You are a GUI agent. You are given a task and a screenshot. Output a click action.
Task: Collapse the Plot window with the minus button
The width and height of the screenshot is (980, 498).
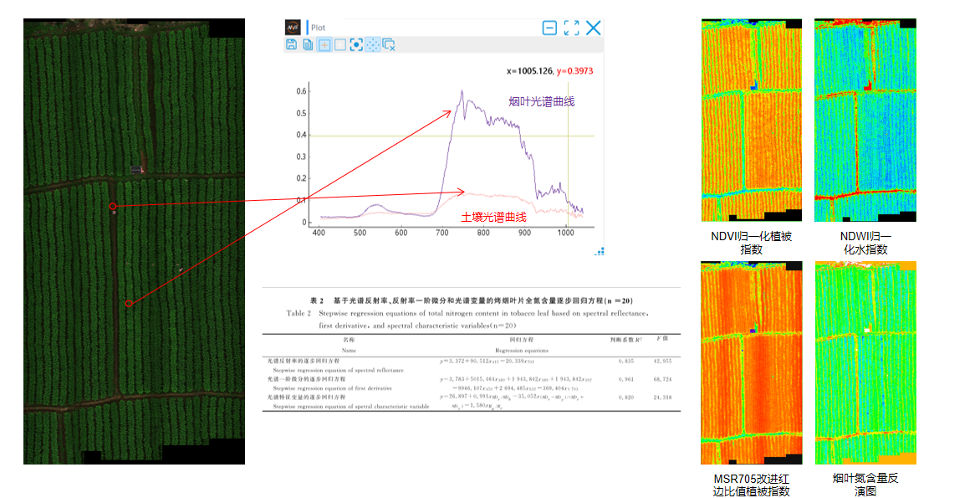pyautogui.click(x=549, y=28)
